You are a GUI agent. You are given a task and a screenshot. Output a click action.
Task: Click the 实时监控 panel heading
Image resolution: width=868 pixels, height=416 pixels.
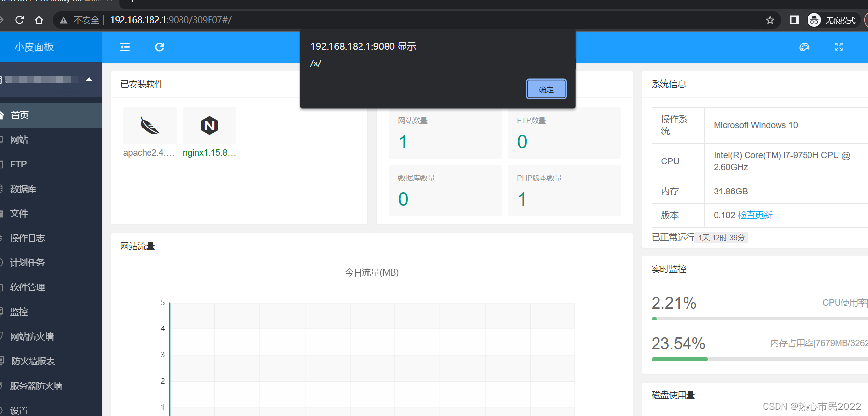pos(669,269)
